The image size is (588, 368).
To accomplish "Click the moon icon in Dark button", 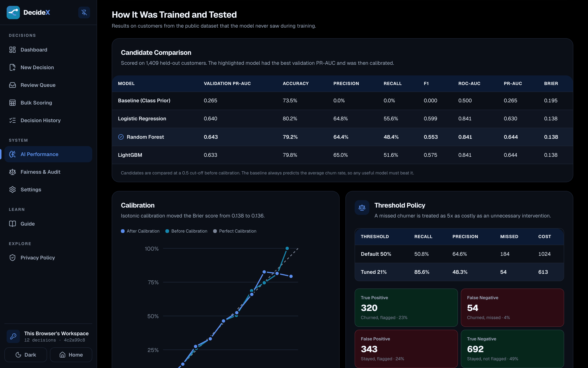I will tap(18, 355).
